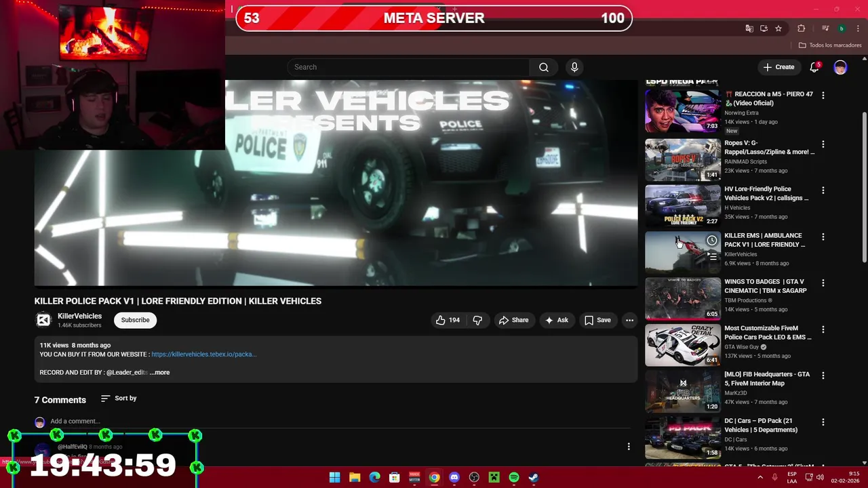Open options for first comment by HalfEvilQ
Viewport: 868px width, 488px height.
(x=629, y=447)
